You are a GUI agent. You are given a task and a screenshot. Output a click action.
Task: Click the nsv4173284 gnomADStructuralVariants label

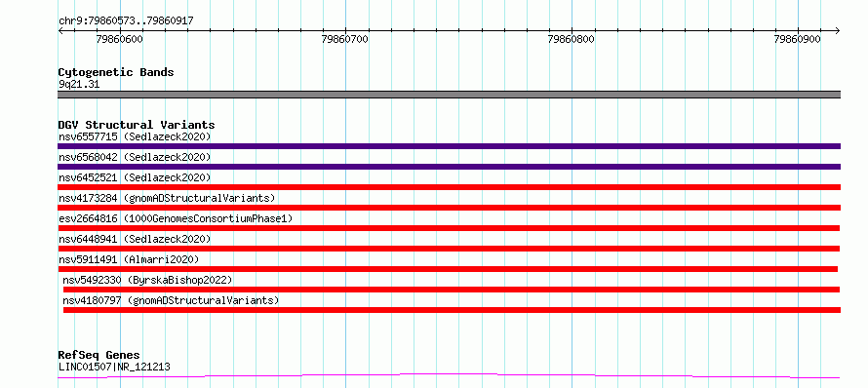click(x=167, y=198)
